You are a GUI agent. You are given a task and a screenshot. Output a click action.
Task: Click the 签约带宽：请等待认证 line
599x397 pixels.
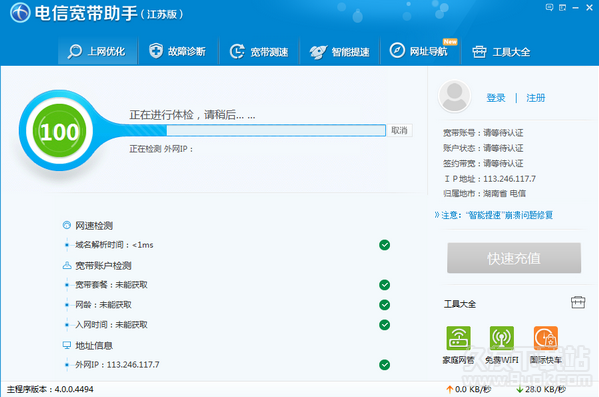pos(483,164)
